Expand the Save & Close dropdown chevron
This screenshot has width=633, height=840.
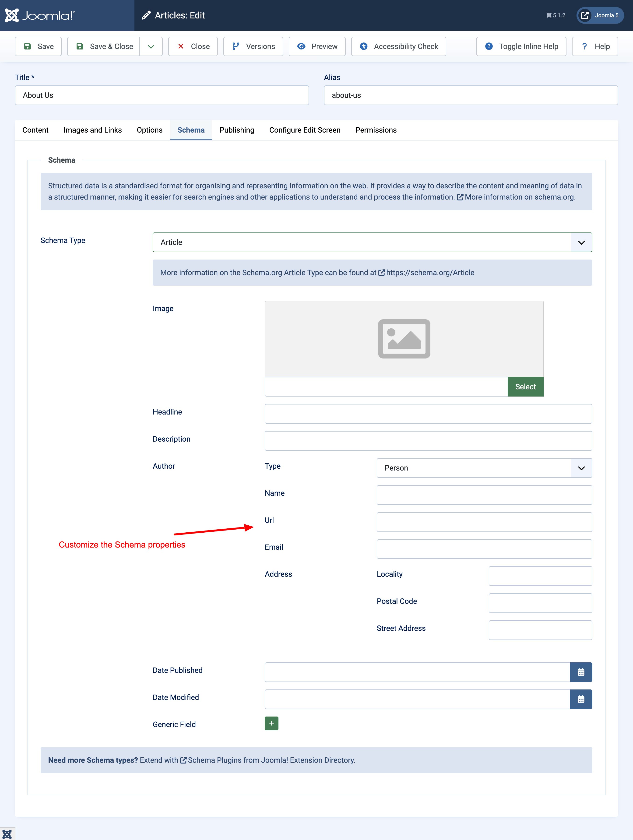coord(151,46)
